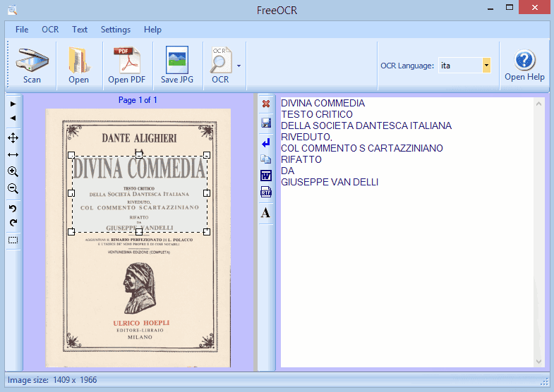Run recognition with the OCR button
This screenshot has width=554, height=392.
click(220, 66)
